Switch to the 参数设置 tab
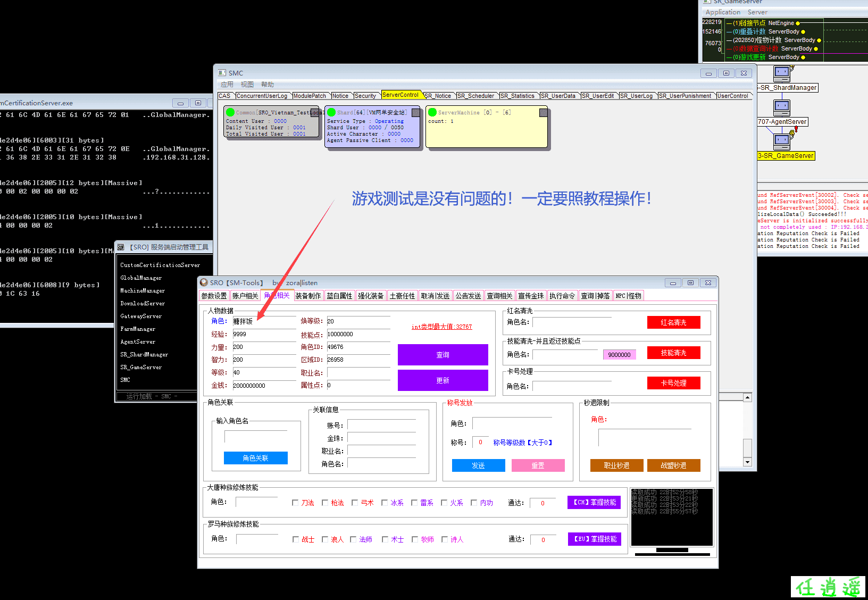 214,296
